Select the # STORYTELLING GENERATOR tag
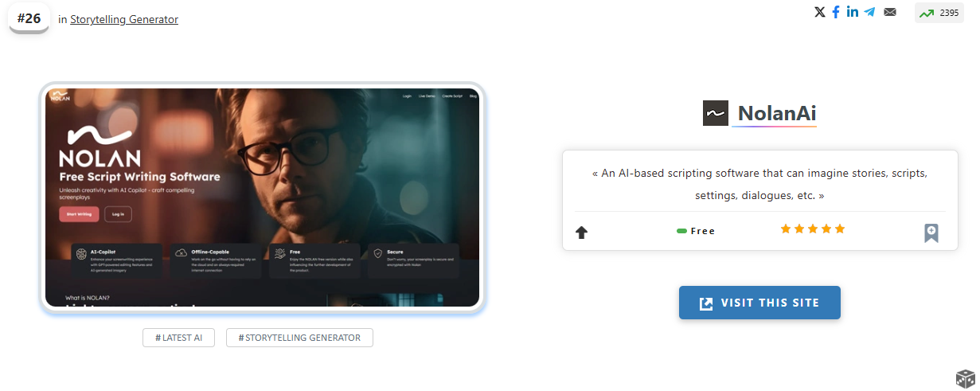 [x=299, y=338]
